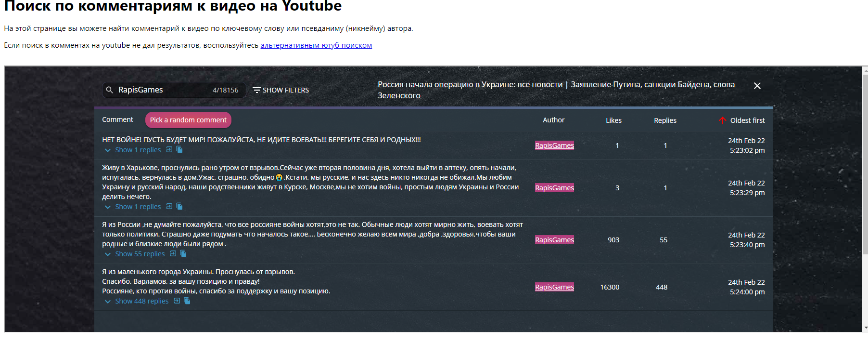
Task: Open НЕТ ВОЙНЕ comment link icon
Action: [x=169, y=150]
